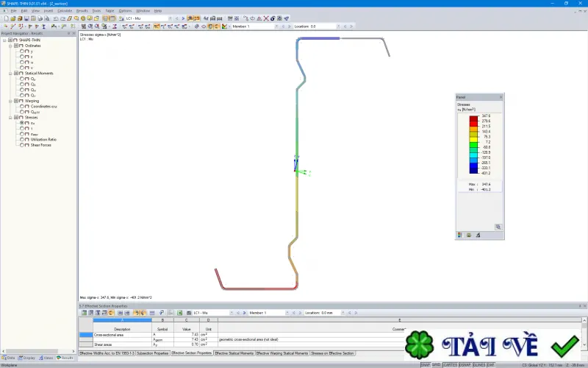Viewport: 588px width, 368px height.
Task: Click the pin icon of Project Navigator
Action: [68, 33]
